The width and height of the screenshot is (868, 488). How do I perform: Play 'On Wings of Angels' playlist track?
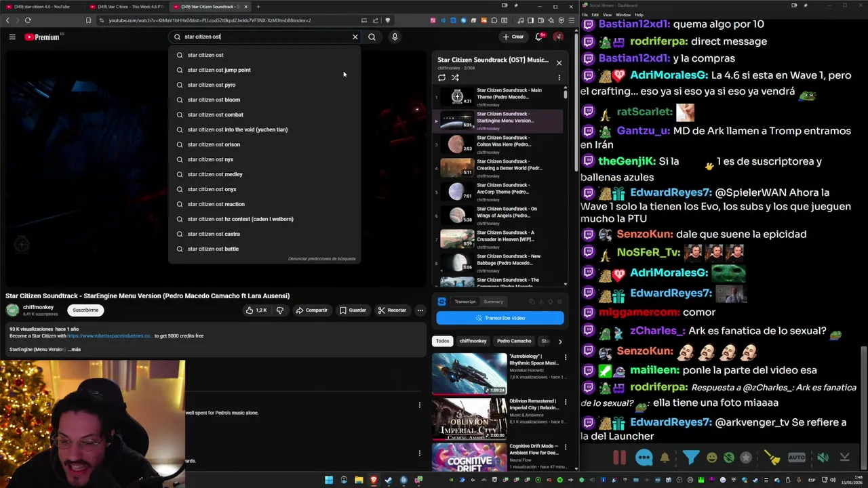click(x=498, y=216)
